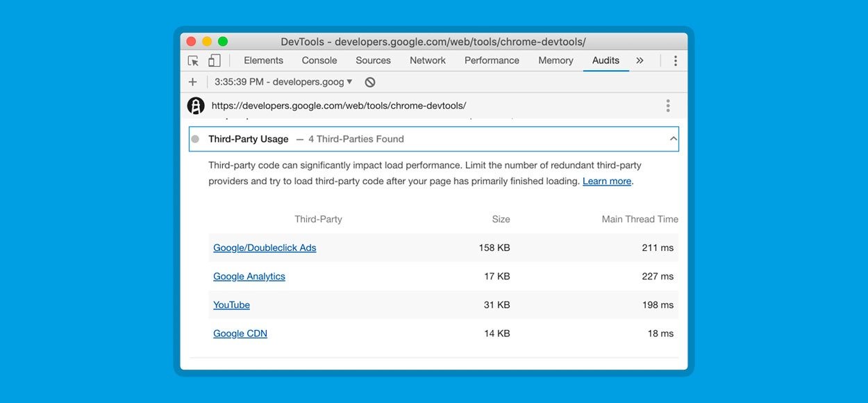Switch to the Elements tab
868x403 pixels.
[x=263, y=60]
